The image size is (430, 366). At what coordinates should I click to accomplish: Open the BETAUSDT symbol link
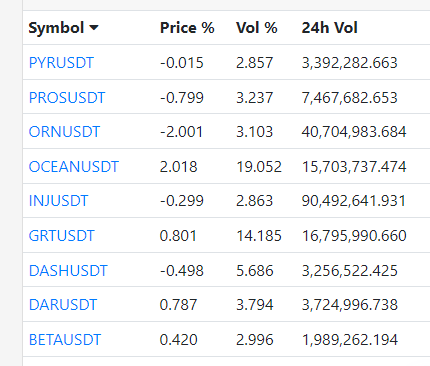point(65,340)
